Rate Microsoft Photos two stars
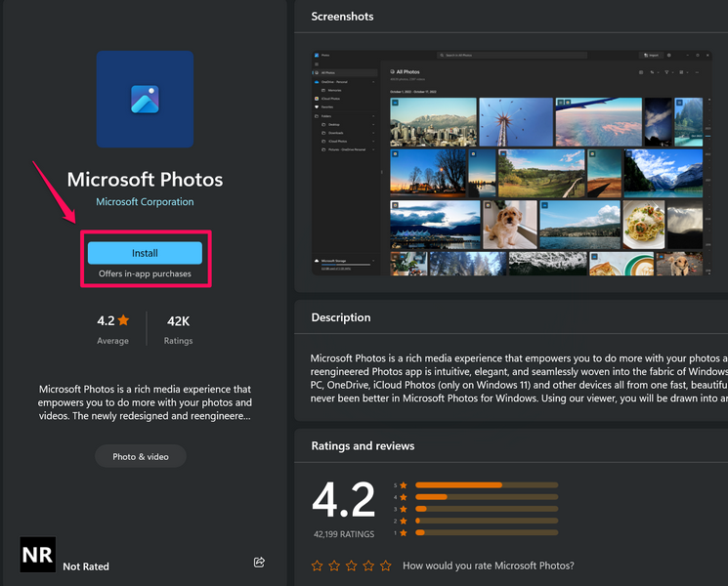 pyautogui.click(x=334, y=565)
